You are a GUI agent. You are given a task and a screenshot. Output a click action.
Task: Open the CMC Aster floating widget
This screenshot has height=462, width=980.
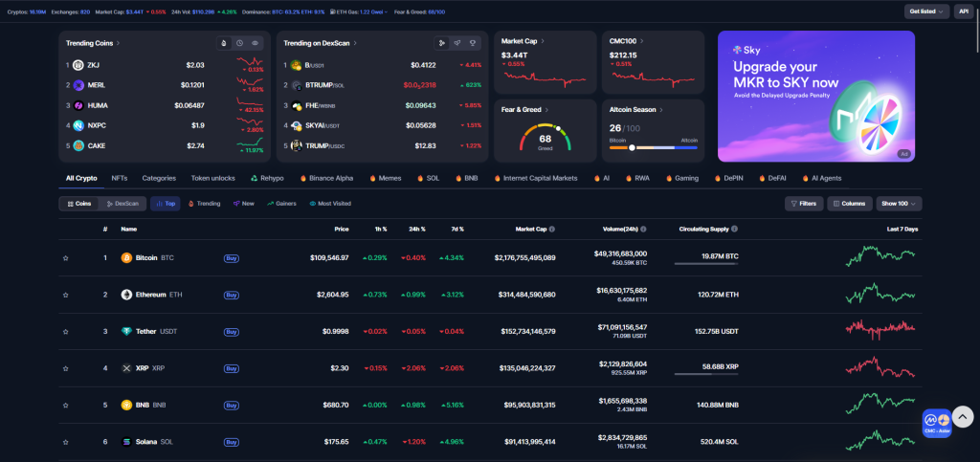tap(937, 423)
